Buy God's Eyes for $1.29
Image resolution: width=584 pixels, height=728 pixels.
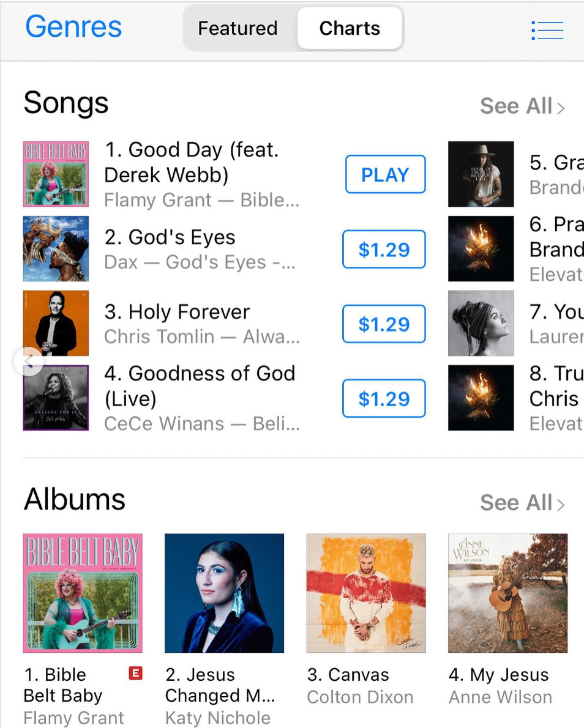tap(384, 249)
